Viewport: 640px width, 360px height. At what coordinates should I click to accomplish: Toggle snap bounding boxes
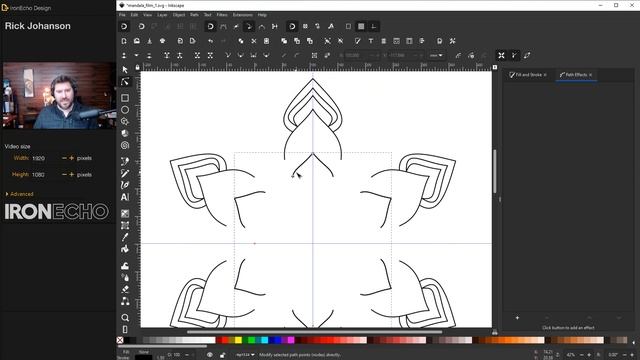[x=141, y=27]
